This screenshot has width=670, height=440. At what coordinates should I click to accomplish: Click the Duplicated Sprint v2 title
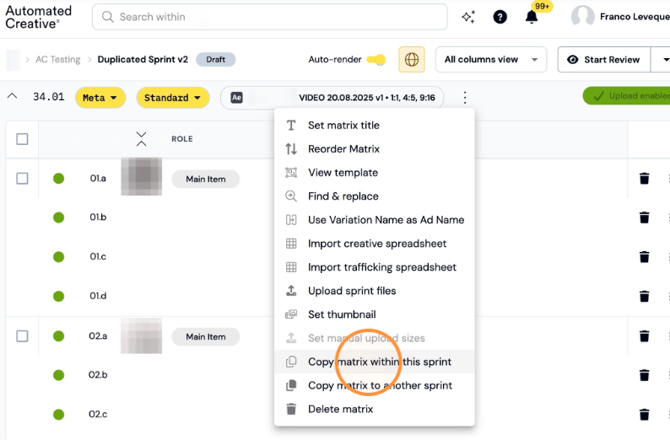(x=143, y=59)
